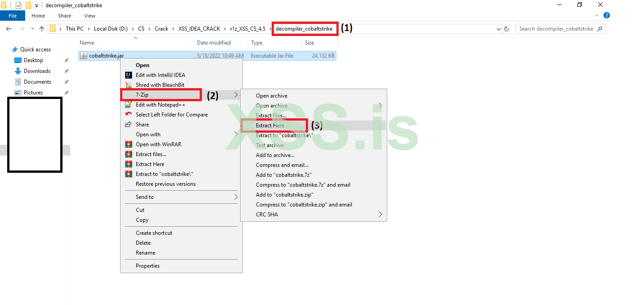This screenshot has height=305, width=644.
Task: Open the recent locations dropdown arrow
Action: pyautogui.click(x=32, y=29)
